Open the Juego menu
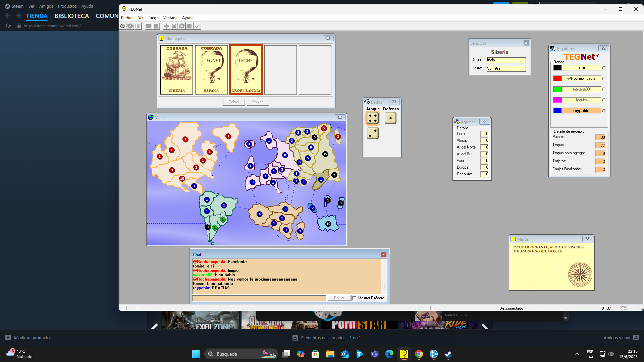The height and width of the screenshot is (362, 644). (x=153, y=18)
